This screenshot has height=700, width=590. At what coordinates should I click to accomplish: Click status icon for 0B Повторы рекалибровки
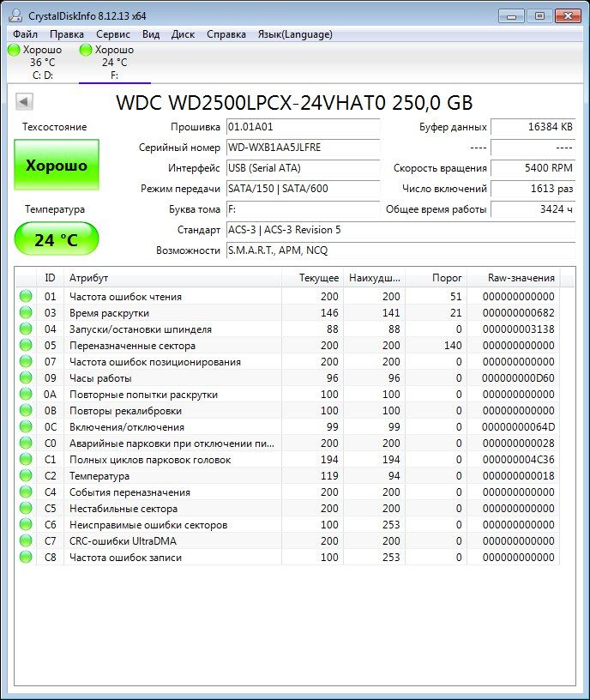point(26,410)
